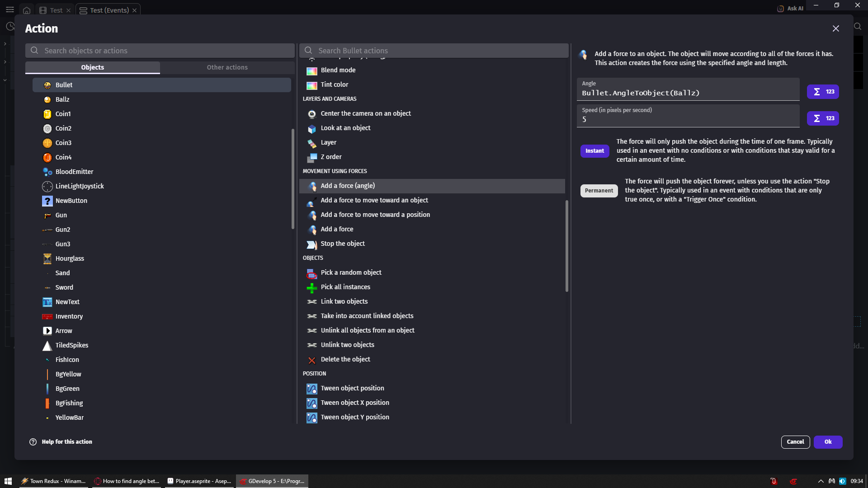This screenshot has width=868, height=488.
Task: Select the Hourglass object icon
Action: 47,258
